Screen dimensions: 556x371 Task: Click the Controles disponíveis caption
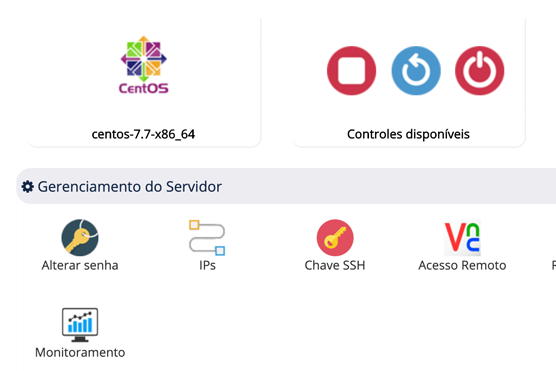click(408, 134)
